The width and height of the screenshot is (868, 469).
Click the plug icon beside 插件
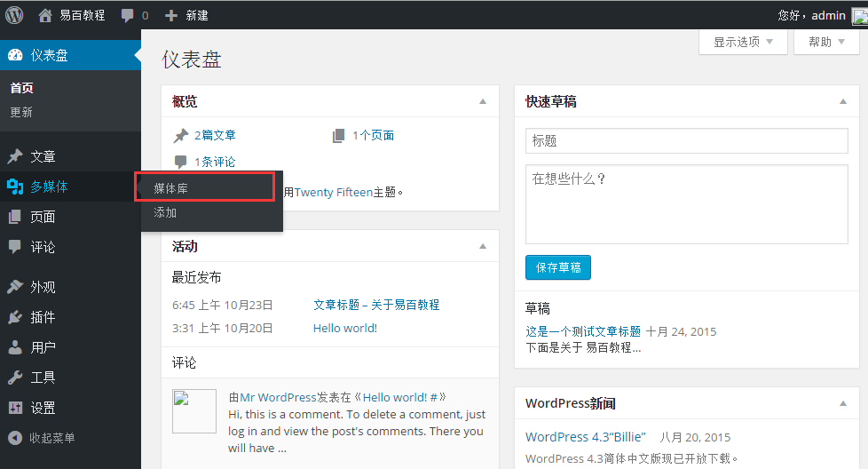[15, 317]
